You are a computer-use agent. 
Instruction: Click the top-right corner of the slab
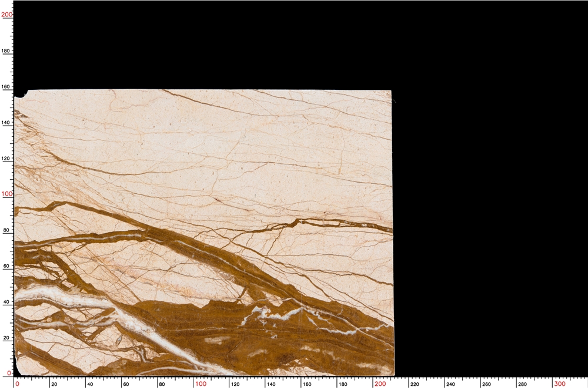click(x=391, y=91)
